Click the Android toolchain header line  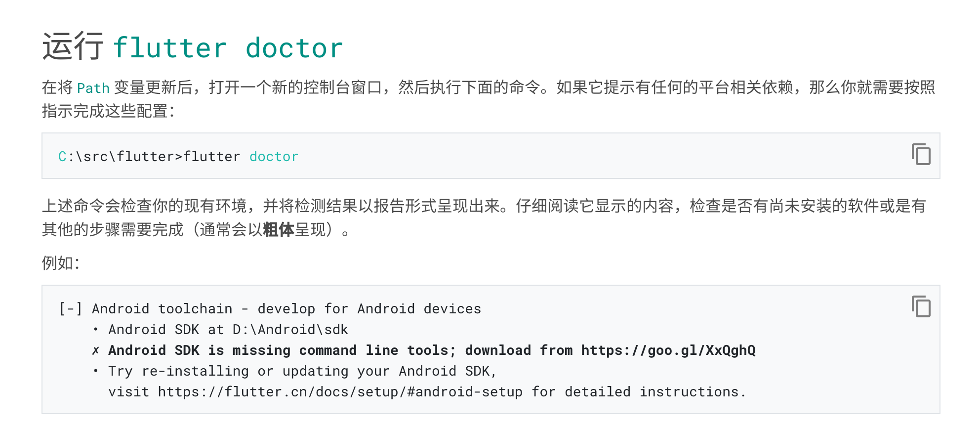[x=270, y=309]
